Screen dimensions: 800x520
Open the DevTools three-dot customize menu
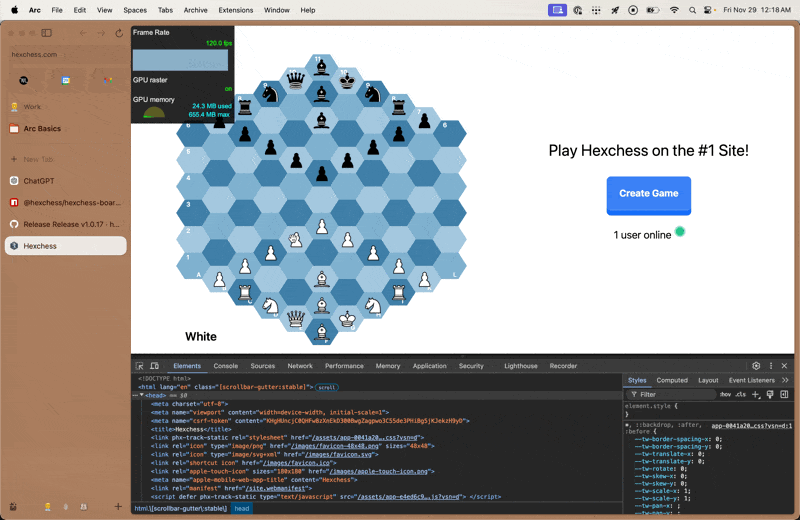tap(771, 366)
